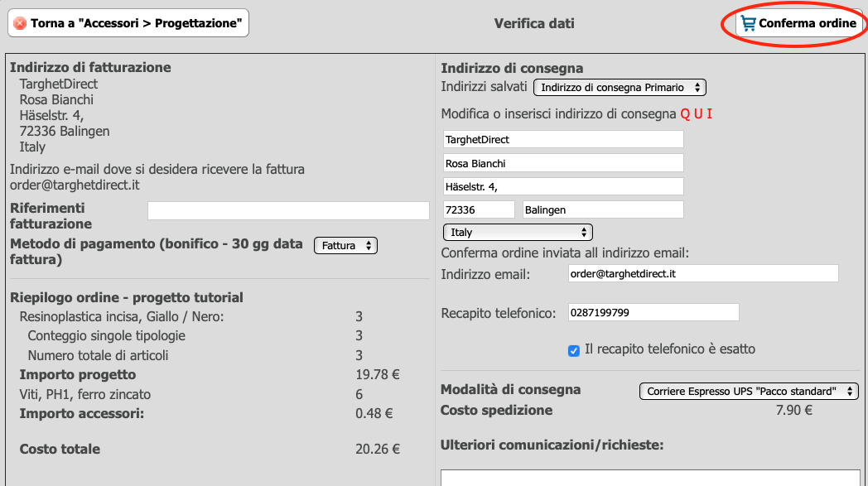Screen dimensions: 868x486
Task: Click the Rosa Bianchi name field
Action: [563, 163]
